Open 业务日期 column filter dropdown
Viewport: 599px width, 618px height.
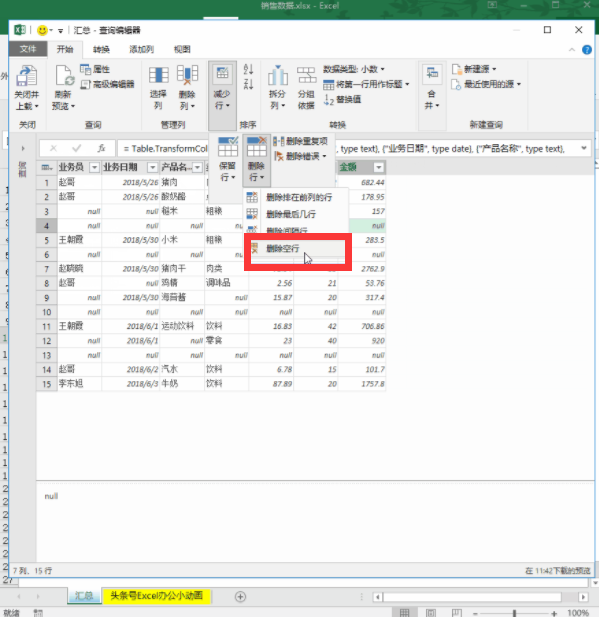153,168
